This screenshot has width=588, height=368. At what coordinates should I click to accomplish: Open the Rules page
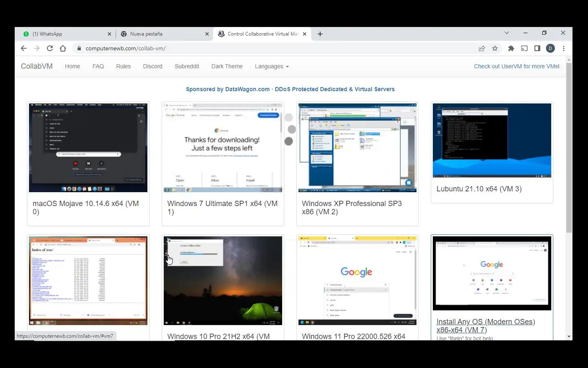click(x=123, y=66)
